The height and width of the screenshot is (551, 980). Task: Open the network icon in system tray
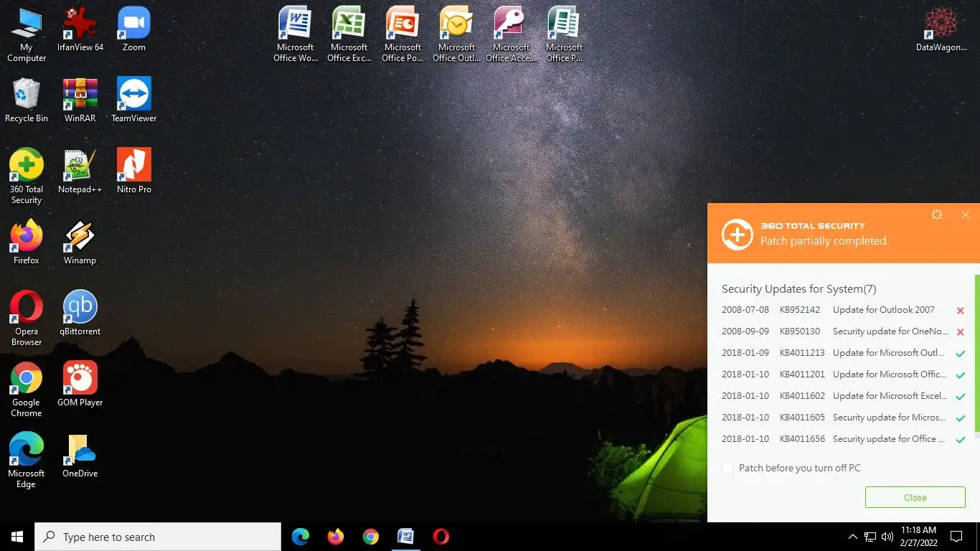click(870, 537)
